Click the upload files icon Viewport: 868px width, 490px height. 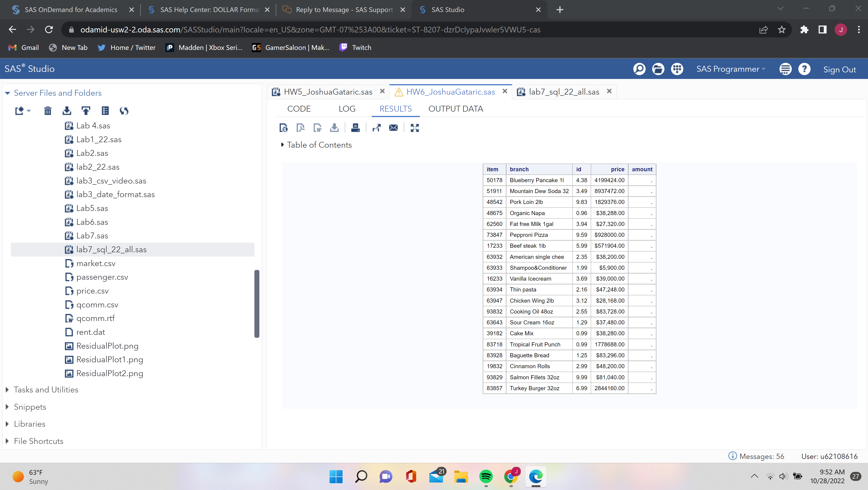click(x=86, y=111)
